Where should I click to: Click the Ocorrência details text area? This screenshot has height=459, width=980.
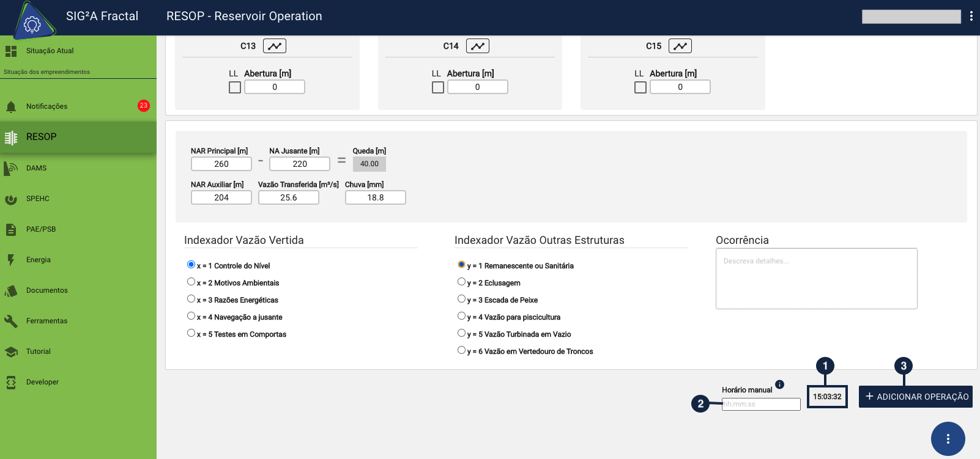pos(817,279)
